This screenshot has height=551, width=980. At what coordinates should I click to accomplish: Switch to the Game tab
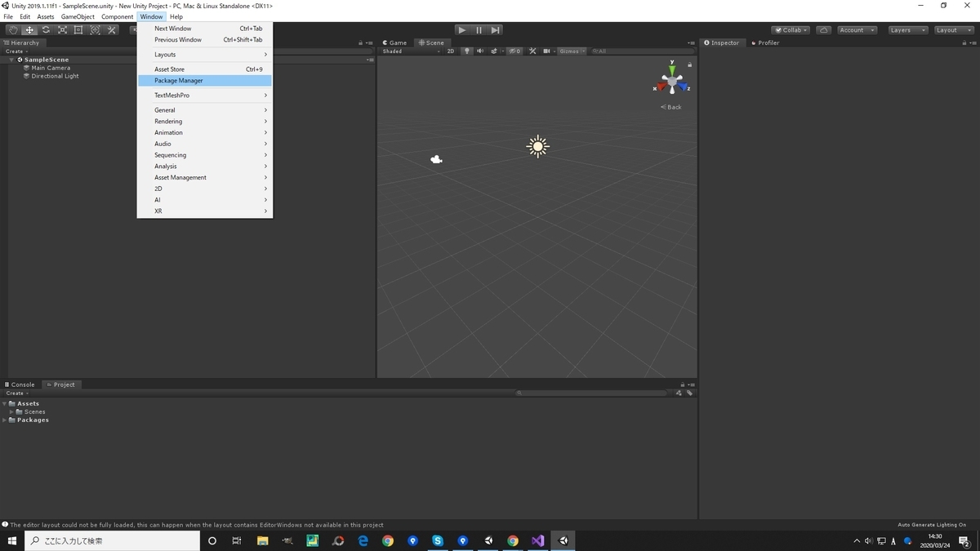click(x=397, y=42)
